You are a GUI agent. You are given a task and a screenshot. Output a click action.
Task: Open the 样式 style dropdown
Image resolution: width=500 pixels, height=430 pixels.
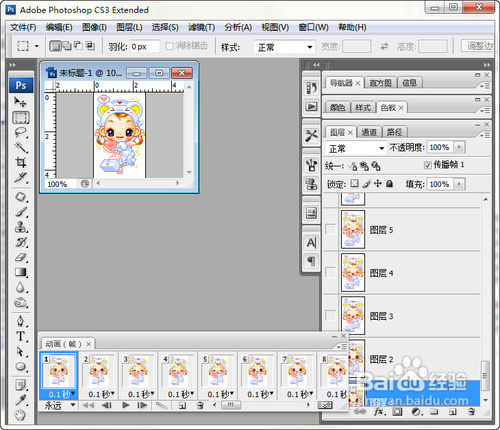pos(284,47)
